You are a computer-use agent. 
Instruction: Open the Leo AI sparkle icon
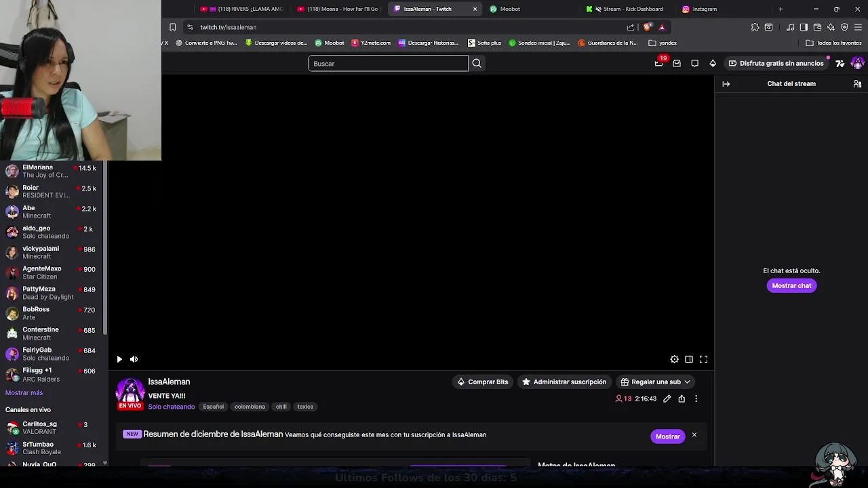coord(831,27)
